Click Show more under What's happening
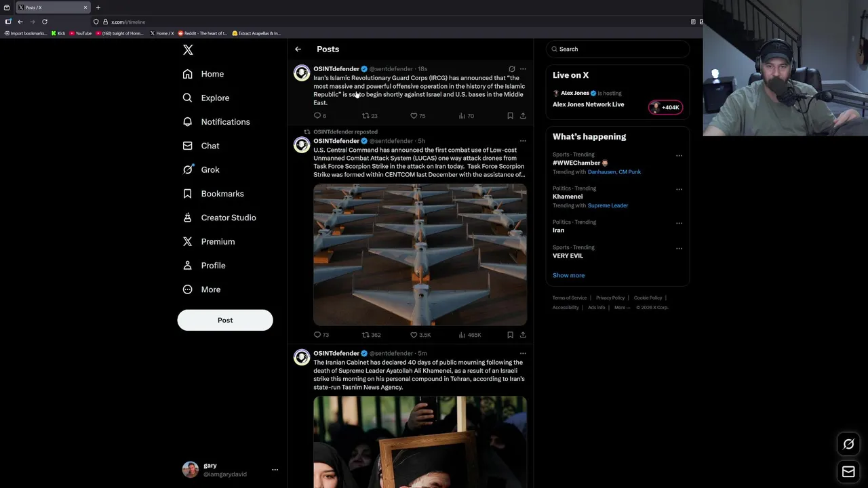This screenshot has width=868, height=488. [x=568, y=275]
